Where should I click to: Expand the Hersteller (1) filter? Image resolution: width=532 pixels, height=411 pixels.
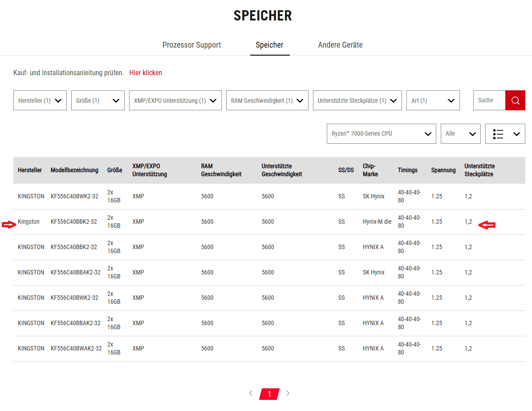[40, 101]
